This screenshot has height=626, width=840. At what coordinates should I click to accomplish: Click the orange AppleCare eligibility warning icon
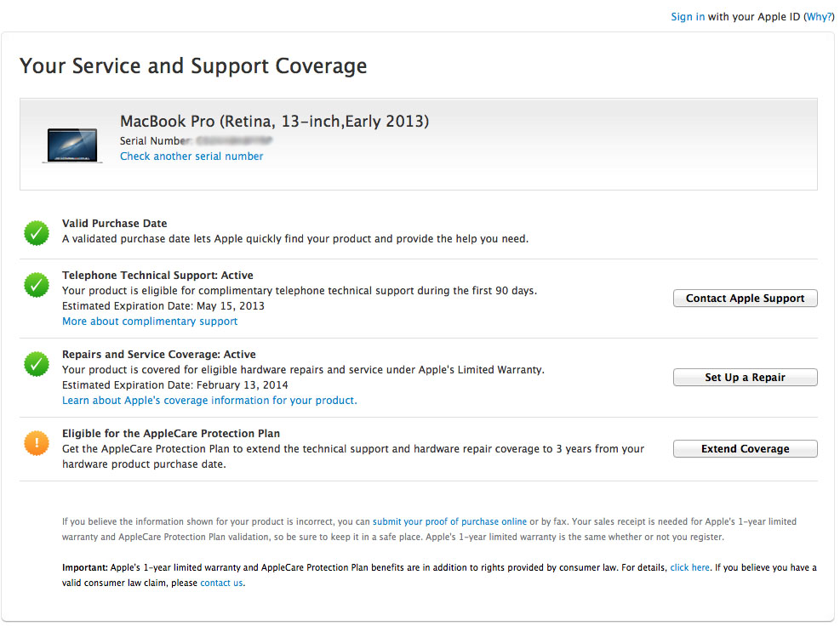(x=37, y=443)
